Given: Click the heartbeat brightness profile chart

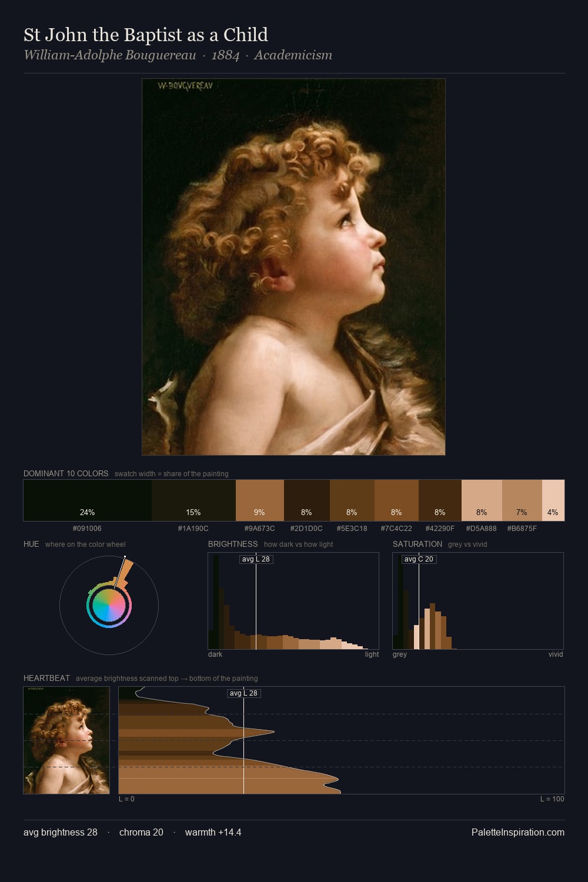Looking at the screenshot, I should point(342,740).
